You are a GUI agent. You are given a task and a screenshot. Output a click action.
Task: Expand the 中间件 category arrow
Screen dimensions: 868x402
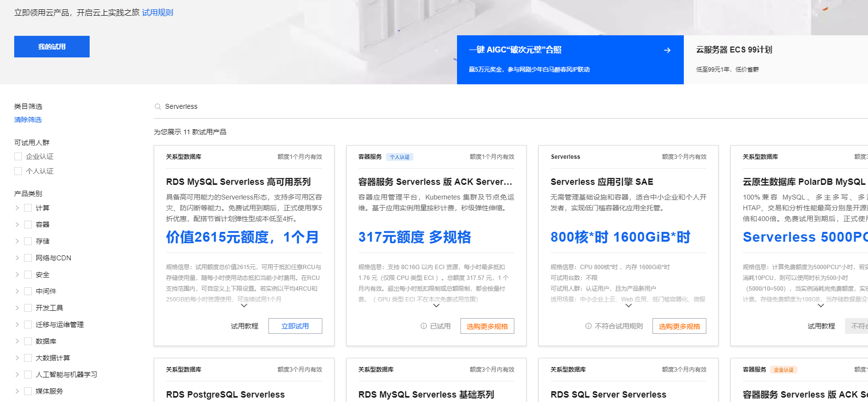tap(17, 291)
